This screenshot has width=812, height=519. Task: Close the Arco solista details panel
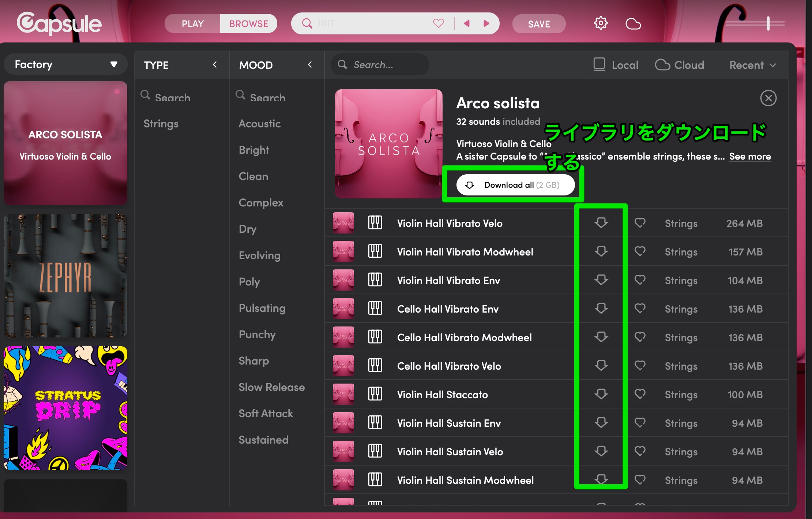768,98
